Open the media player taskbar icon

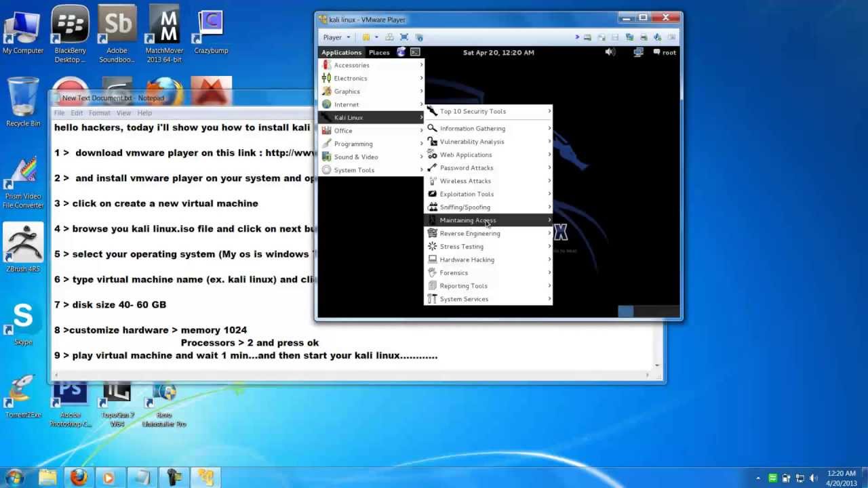(108, 478)
